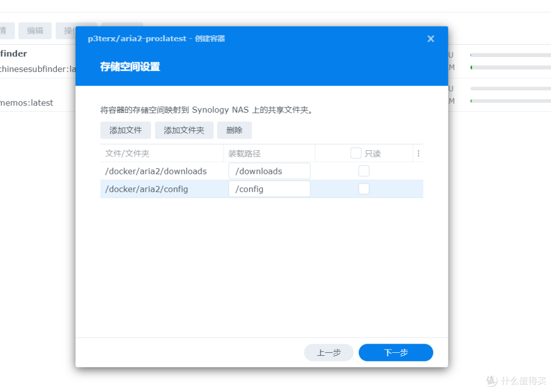Click the 下一步 button to proceed
The image size is (551, 392).
(395, 352)
